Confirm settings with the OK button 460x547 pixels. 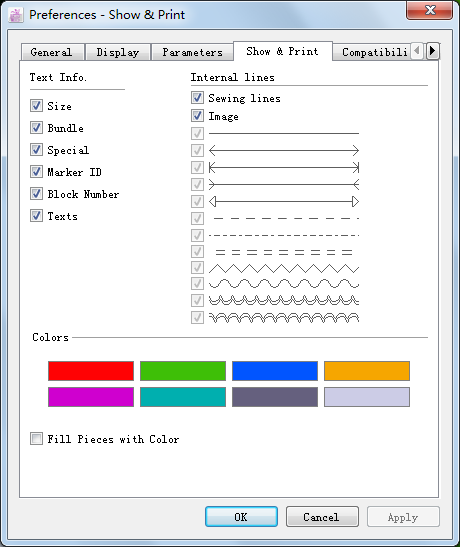click(x=241, y=517)
